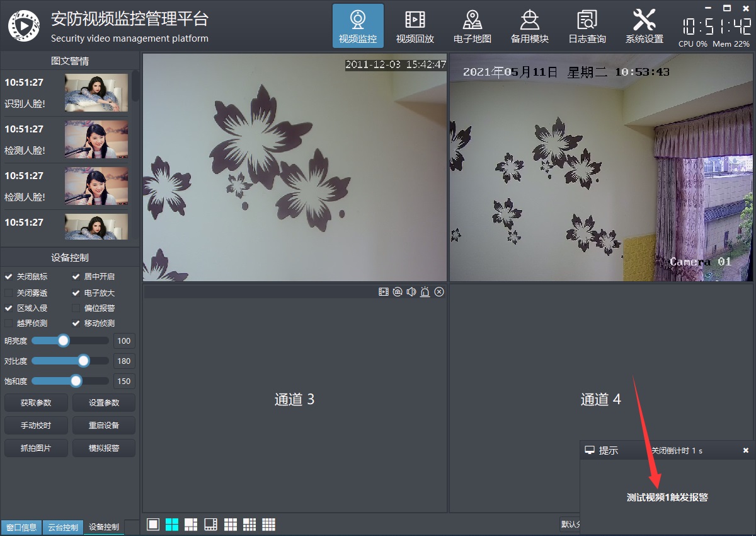Image resolution: width=756 pixels, height=536 pixels.
Task: Click the 对比度 contrast slider handle
Action: tap(83, 361)
